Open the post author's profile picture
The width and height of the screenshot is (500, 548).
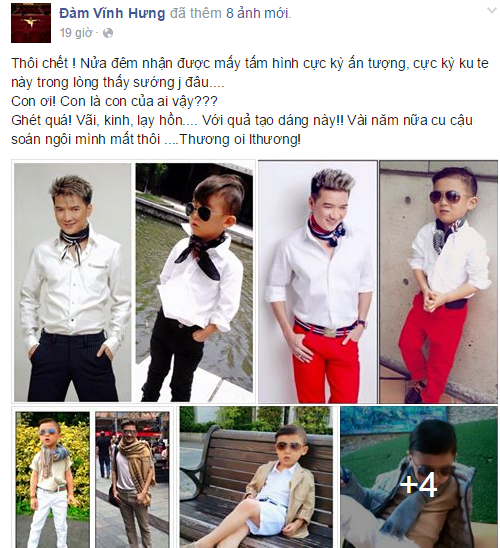click(31, 23)
